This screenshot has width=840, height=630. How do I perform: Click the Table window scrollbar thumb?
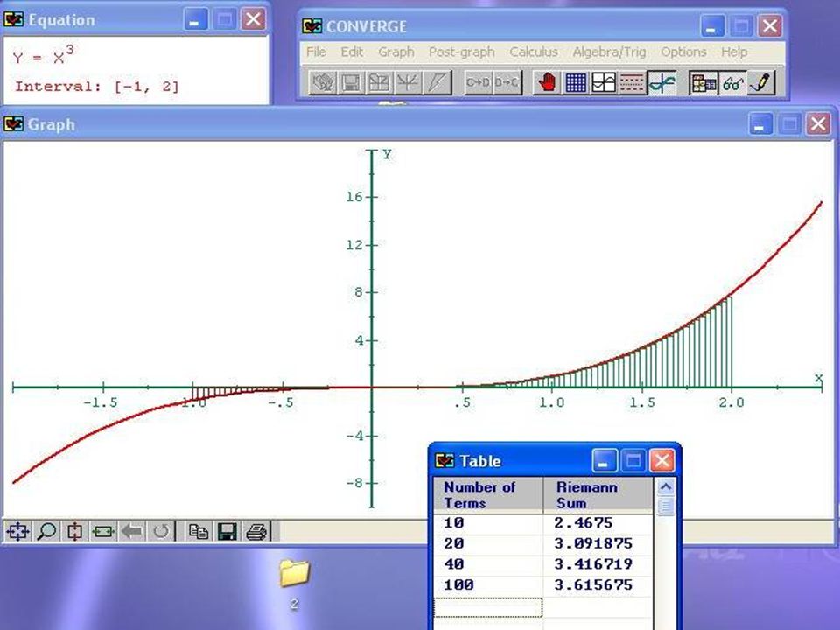pos(665,507)
